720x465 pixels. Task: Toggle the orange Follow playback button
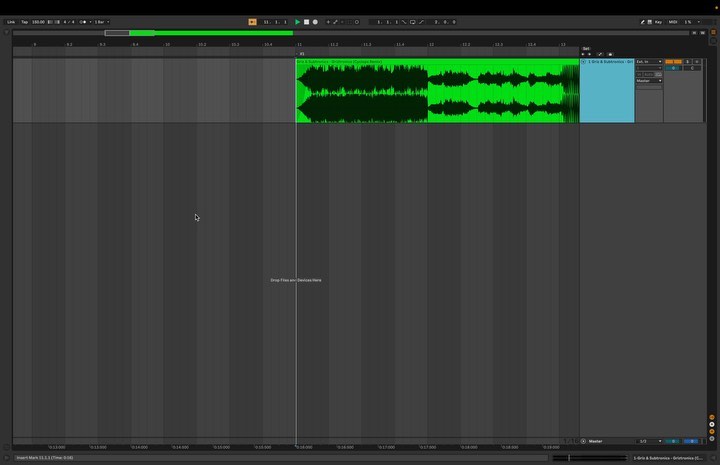[252, 22]
